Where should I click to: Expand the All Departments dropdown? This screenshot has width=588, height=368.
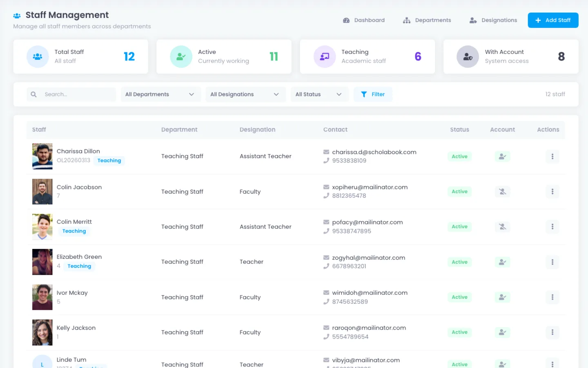[x=160, y=94]
